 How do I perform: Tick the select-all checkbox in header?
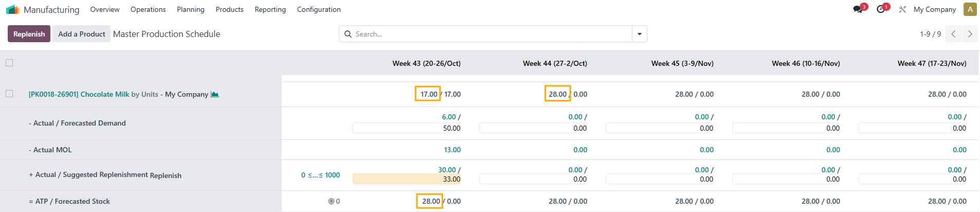tap(9, 63)
